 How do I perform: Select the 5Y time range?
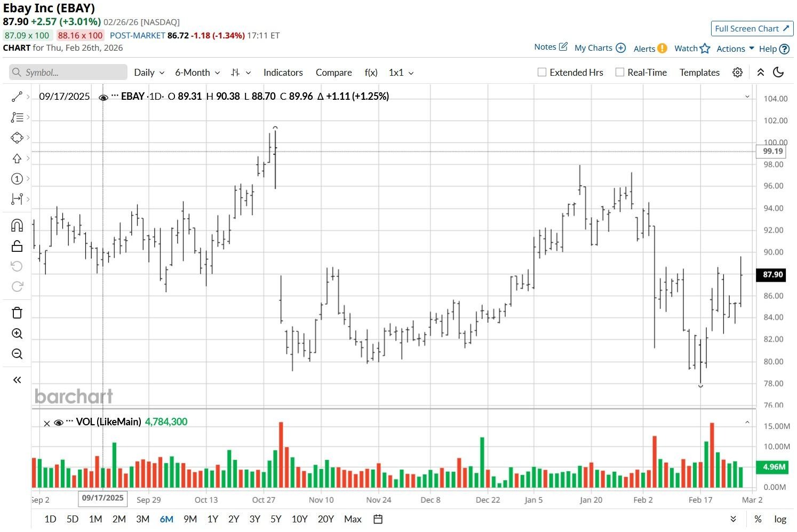tap(276, 519)
